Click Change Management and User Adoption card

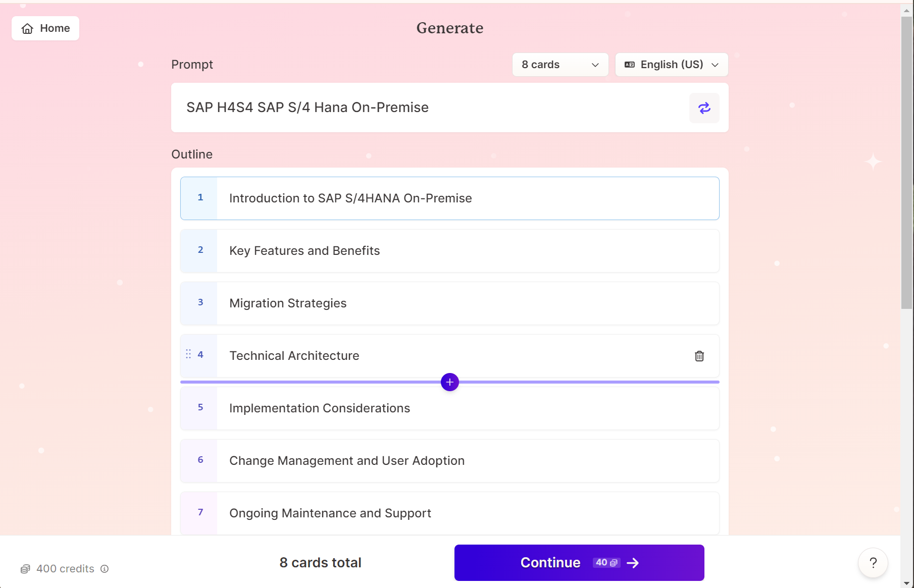click(x=449, y=461)
